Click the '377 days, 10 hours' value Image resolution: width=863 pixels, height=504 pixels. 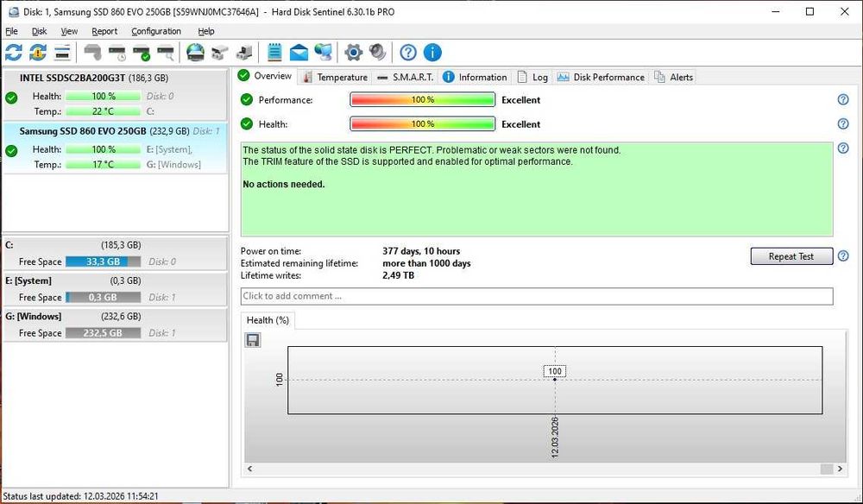(x=421, y=251)
